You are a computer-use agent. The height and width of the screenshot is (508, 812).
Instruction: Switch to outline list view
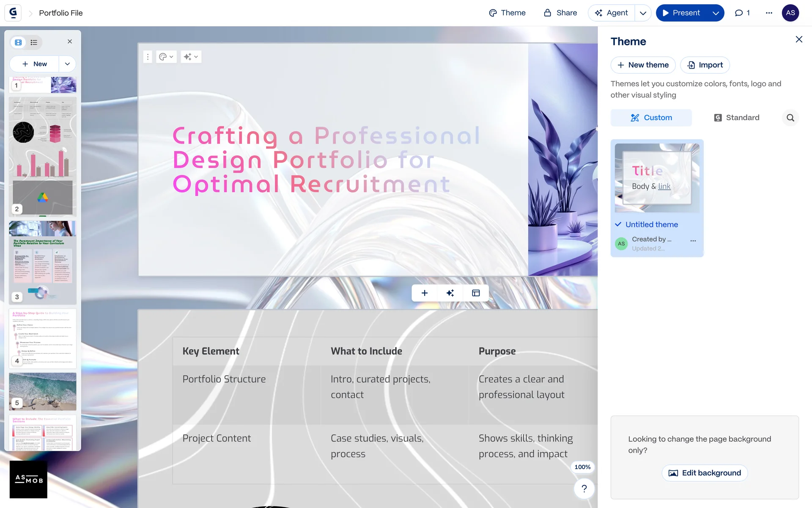34,42
